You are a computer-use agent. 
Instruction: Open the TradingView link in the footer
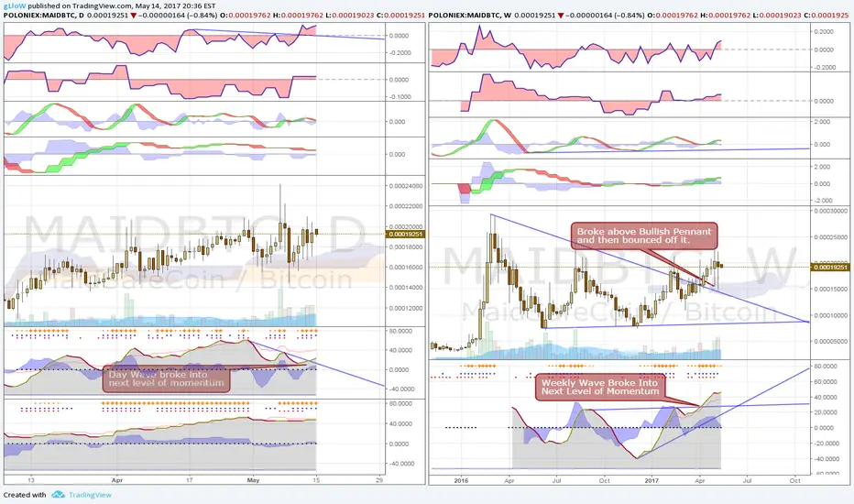[90, 495]
